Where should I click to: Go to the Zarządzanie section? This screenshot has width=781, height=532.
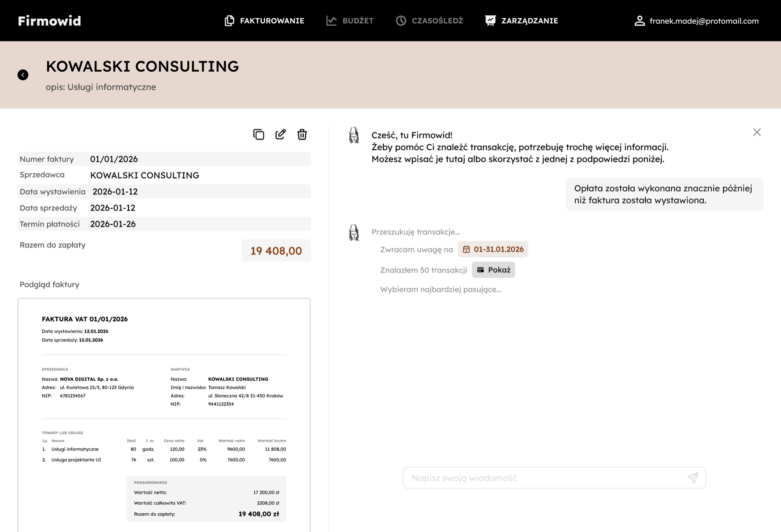pyautogui.click(x=521, y=21)
